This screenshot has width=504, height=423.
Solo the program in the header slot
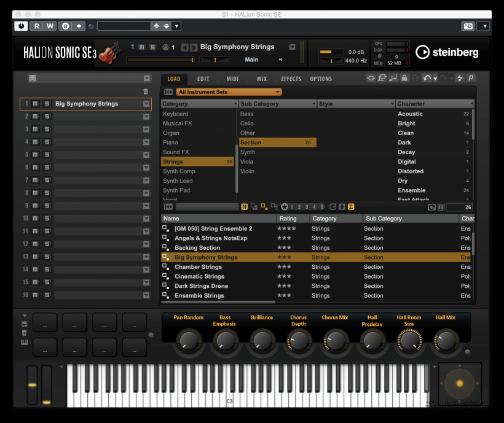coord(152,47)
